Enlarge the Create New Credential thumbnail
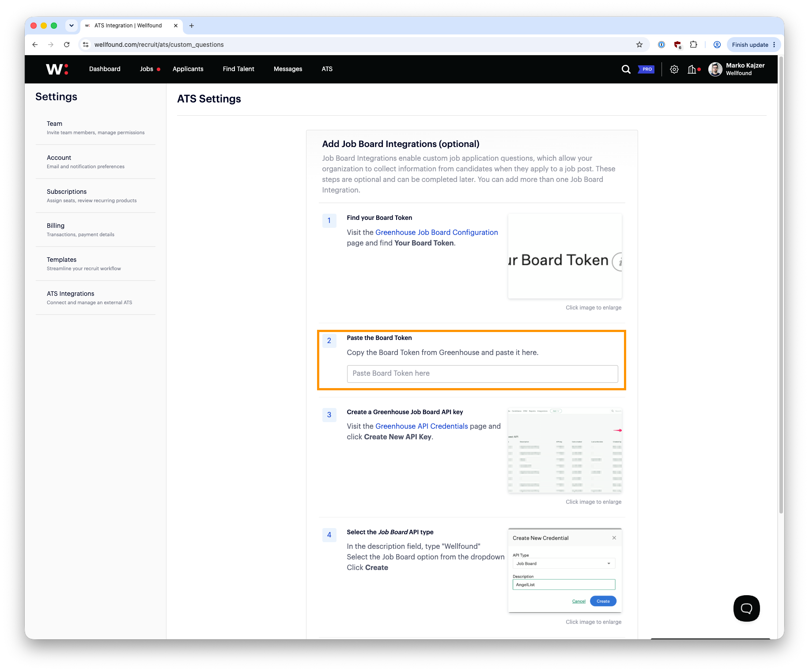The image size is (809, 672). click(x=565, y=570)
